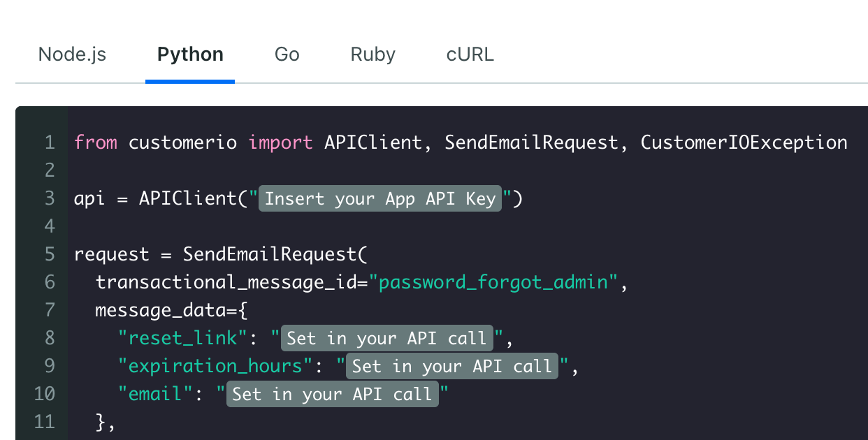
Task: Click line number 1 in the gutter
Action: (x=49, y=143)
